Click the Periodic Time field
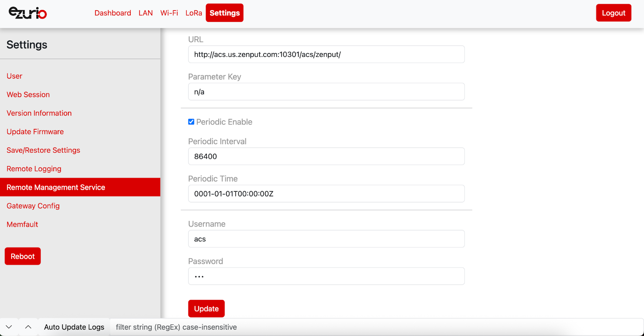The height and width of the screenshot is (336, 644). point(326,194)
